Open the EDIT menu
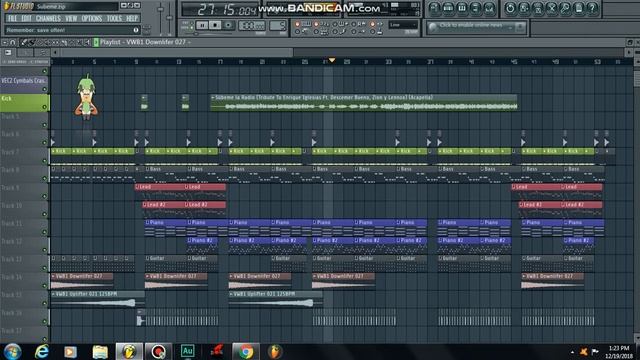The image size is (640, 360). [27, 18]
